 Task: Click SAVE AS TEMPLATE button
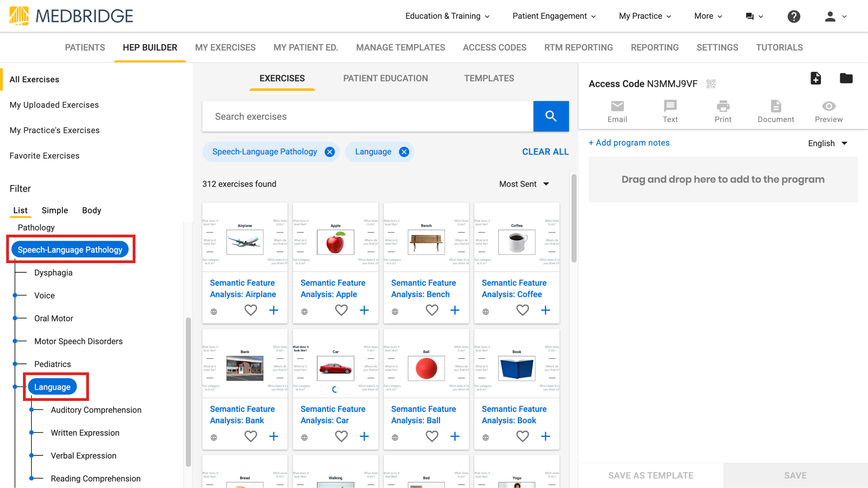tap(650, 475)
